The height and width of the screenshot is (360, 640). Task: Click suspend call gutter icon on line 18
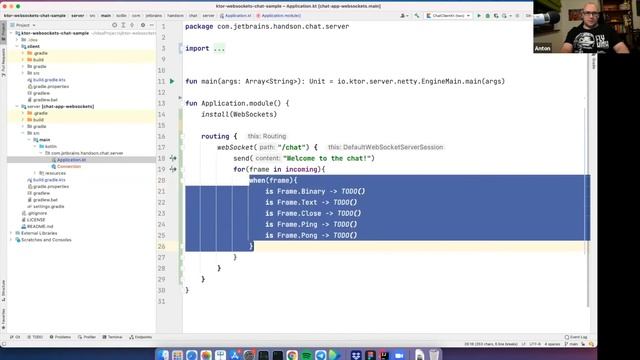click(173, 158)
